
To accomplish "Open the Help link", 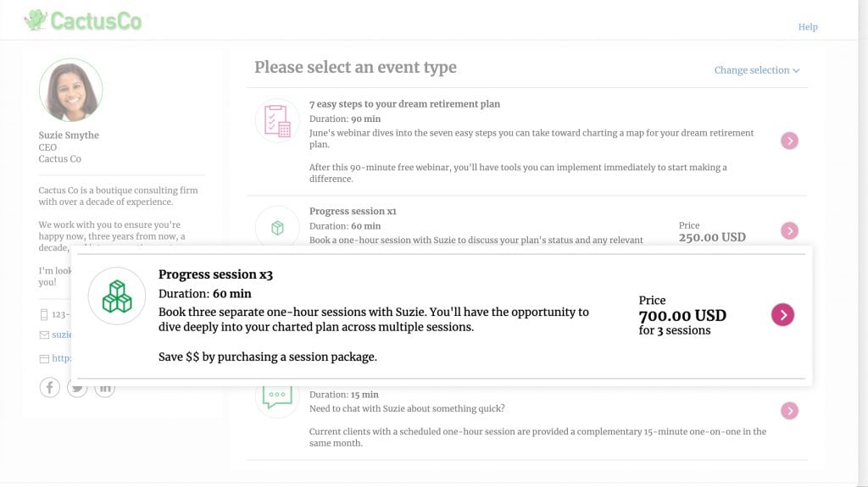I will 807,27.
